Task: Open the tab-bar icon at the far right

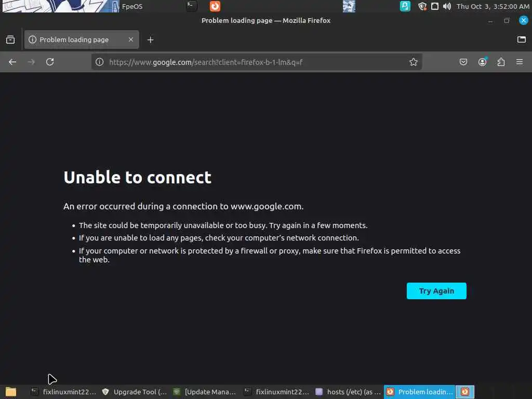Action: tap(522, 39)
